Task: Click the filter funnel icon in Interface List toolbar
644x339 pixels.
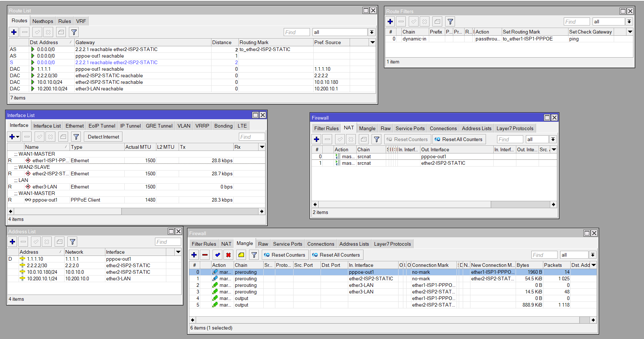Action: coord(76,137)
